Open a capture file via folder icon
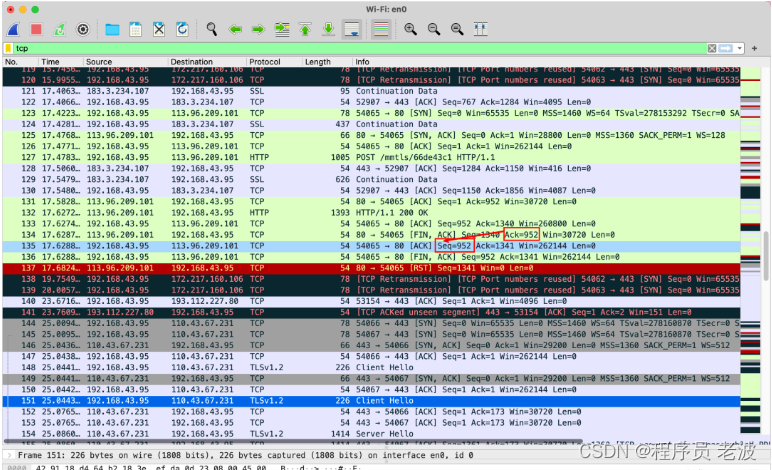772x470 pixels. point(112,30)
